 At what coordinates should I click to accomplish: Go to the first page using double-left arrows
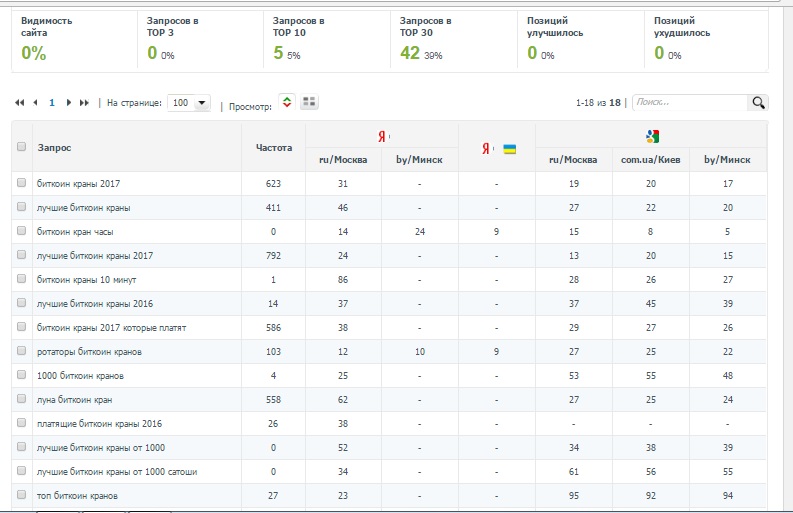click(20, 103)
